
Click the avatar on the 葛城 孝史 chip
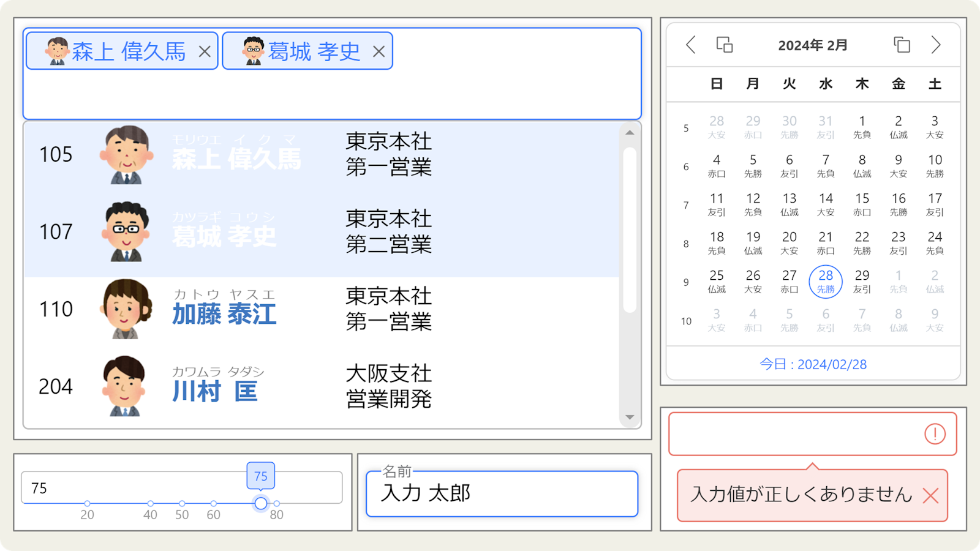coord(254,51)
